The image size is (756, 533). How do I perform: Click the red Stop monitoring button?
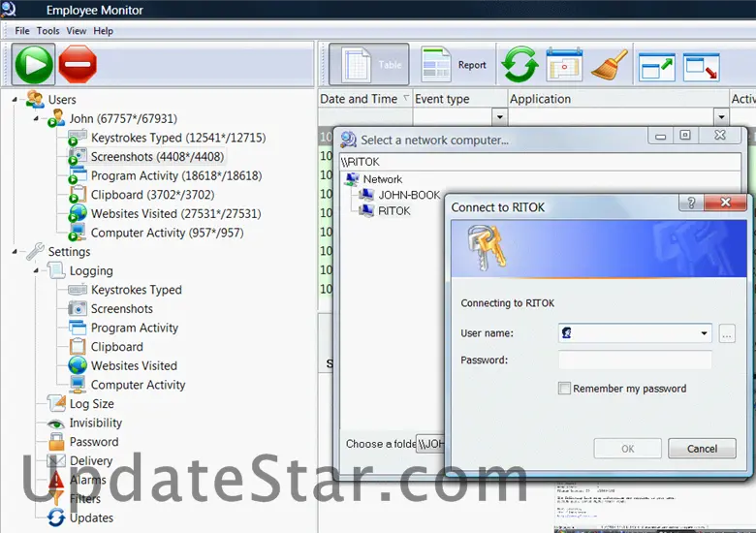(78, 65)
